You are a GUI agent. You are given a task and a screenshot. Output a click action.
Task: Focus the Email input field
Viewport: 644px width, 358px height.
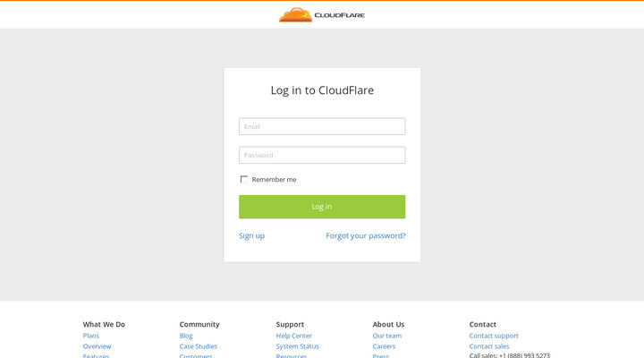322,127
